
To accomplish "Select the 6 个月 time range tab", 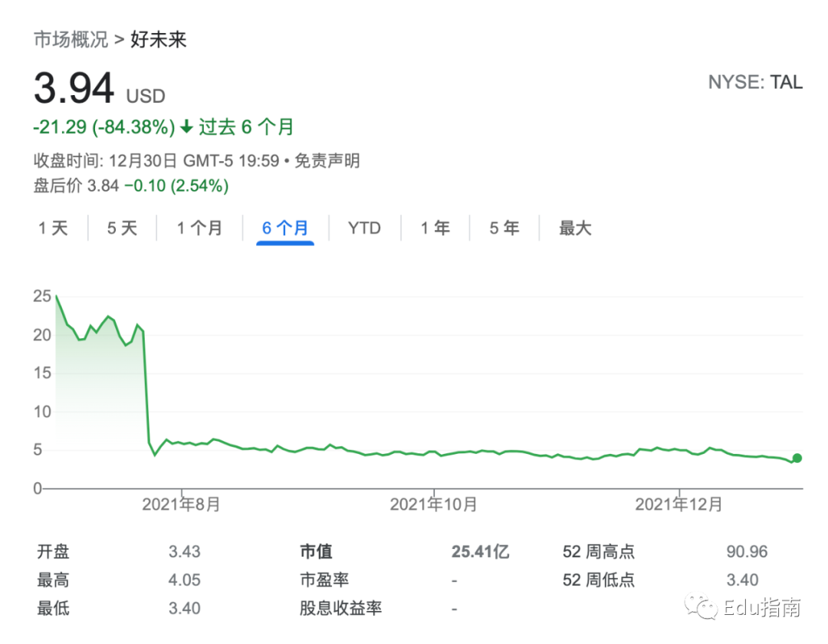I will (x=285, y=228).
